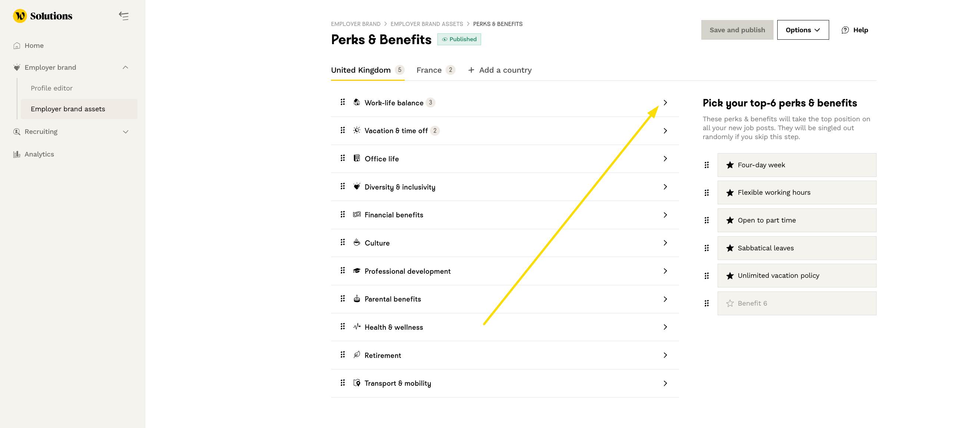Click the Solutions logo

(x=43, y=16)
